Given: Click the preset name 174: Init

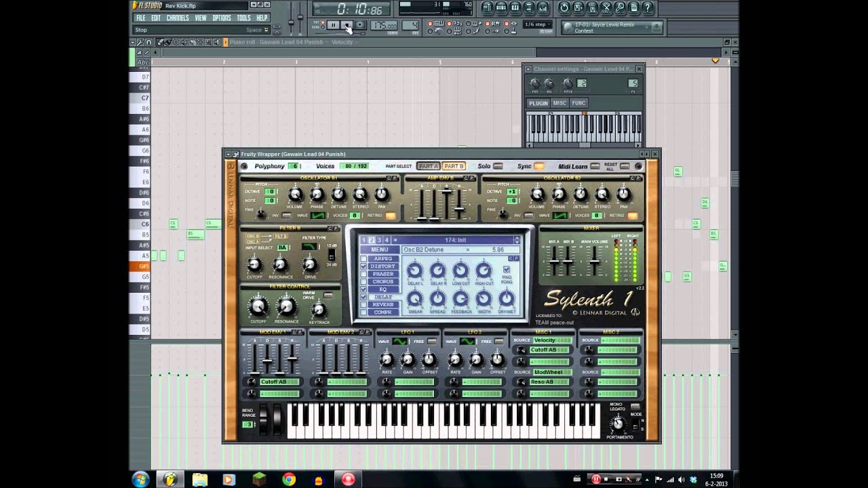Looking at the screenshot, I should 456,240.
